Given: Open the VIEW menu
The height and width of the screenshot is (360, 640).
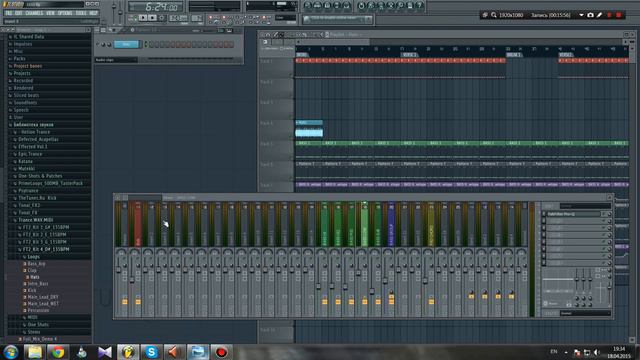Looking at the screenshot, I should pos(50,13).
